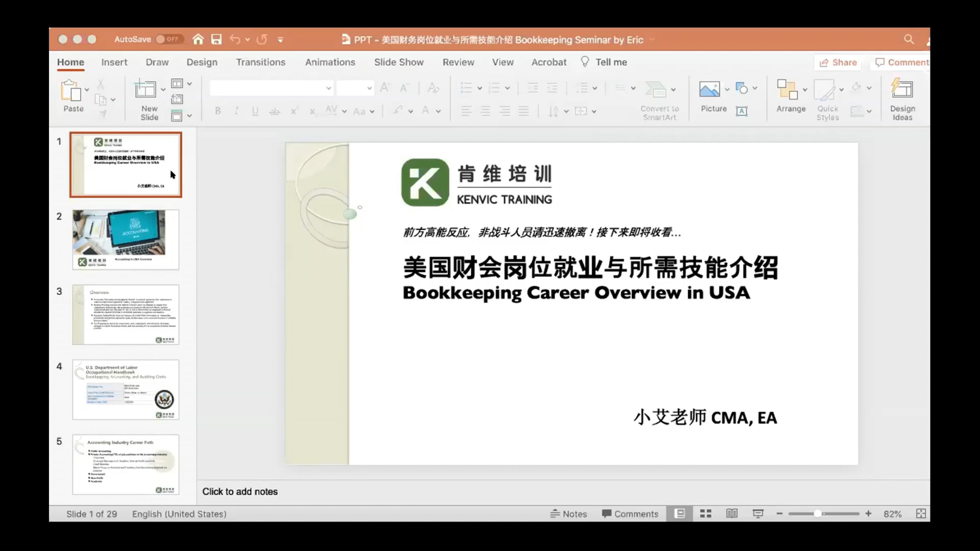Screen dimensions: 980x551
Task: Expand the New Slide dropdown arrow
Action: click(163, 89)
